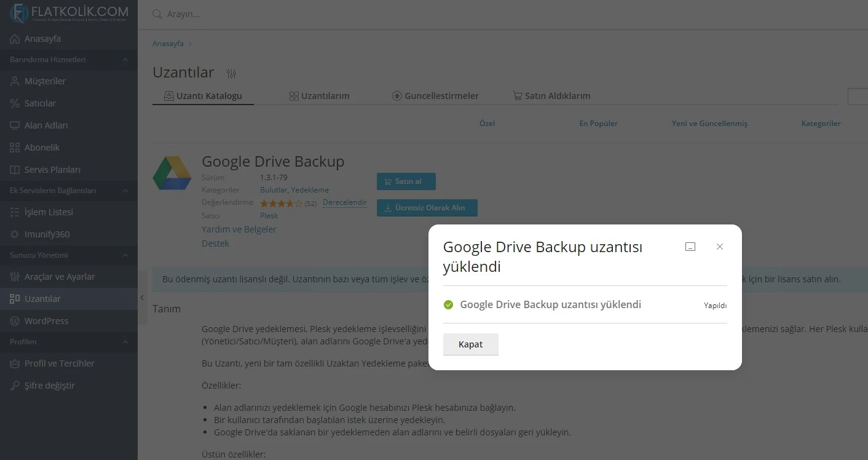
Task: Open Araçlar ve Ayarlar gear icon
Action: (x=14, y=276)
